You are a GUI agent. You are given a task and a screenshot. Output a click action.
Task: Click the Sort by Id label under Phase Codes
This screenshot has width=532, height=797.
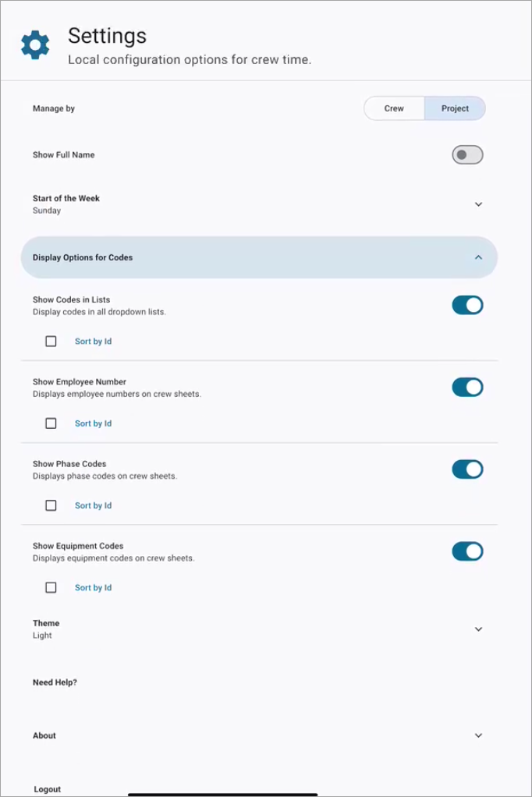click(x=93, y=505)
